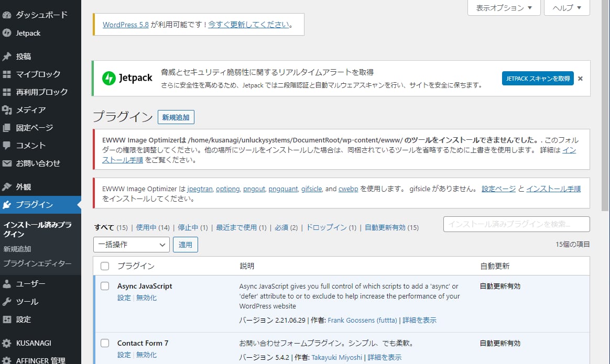The image size is (610, 364).
Task: Open the gifsicle link
Action: (x=312, y=189)
